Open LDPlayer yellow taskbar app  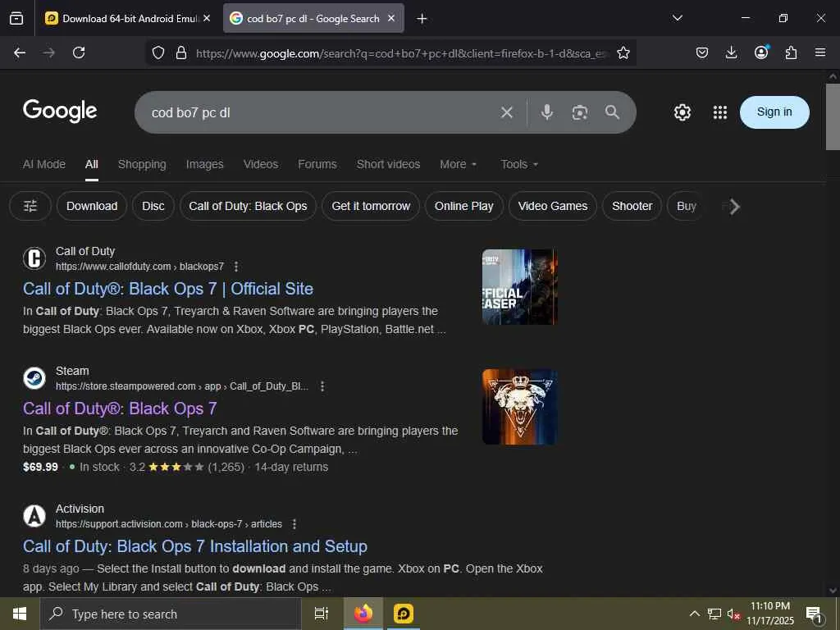[x=404, y=614]
